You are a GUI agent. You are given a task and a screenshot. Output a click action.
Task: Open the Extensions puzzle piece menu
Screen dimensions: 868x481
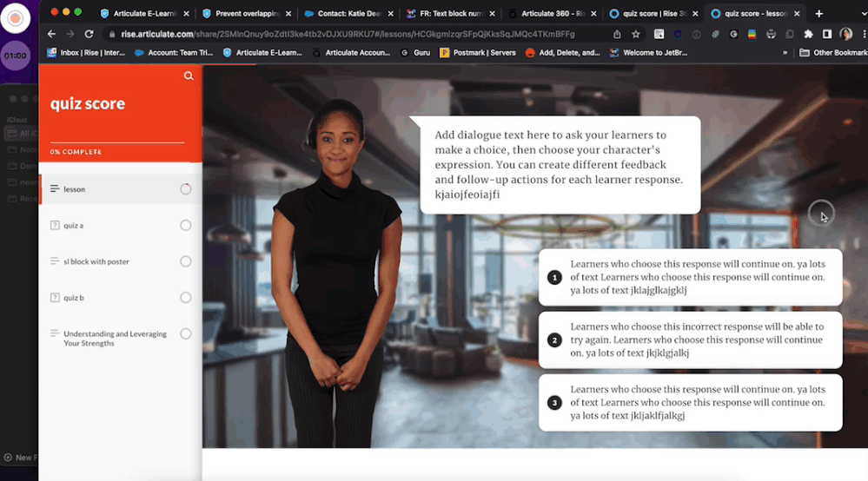coord(808,34)
